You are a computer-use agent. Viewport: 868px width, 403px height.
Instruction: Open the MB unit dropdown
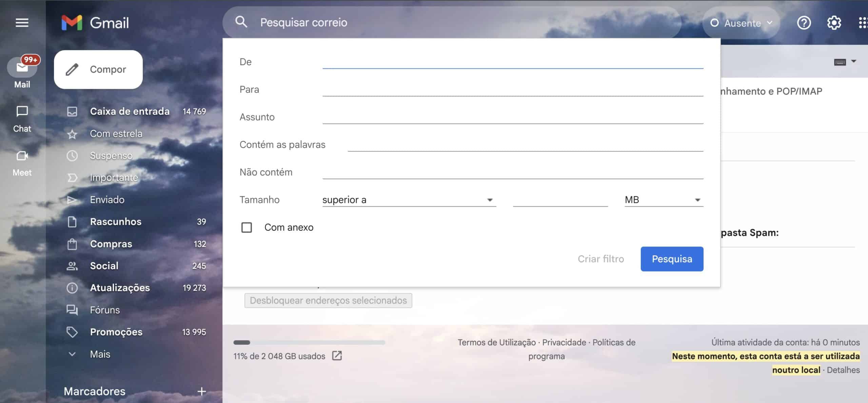(x=663, y=200)
